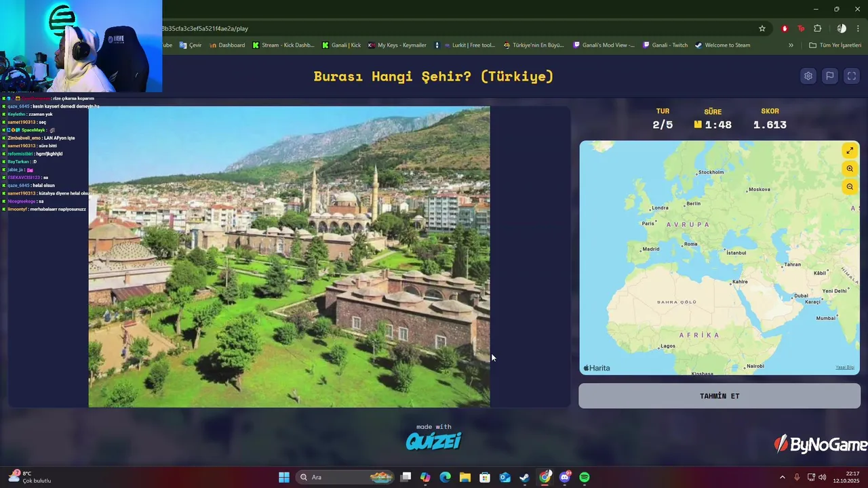Click the microphone tray icon
868x488 pixels.
(797, 477)
